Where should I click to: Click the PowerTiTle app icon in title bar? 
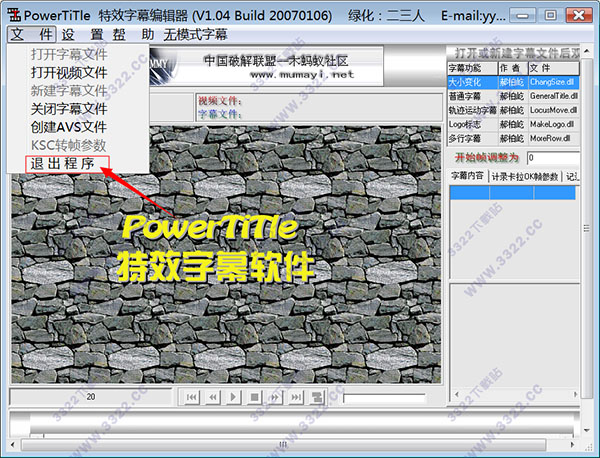click(x=15, y=15)
